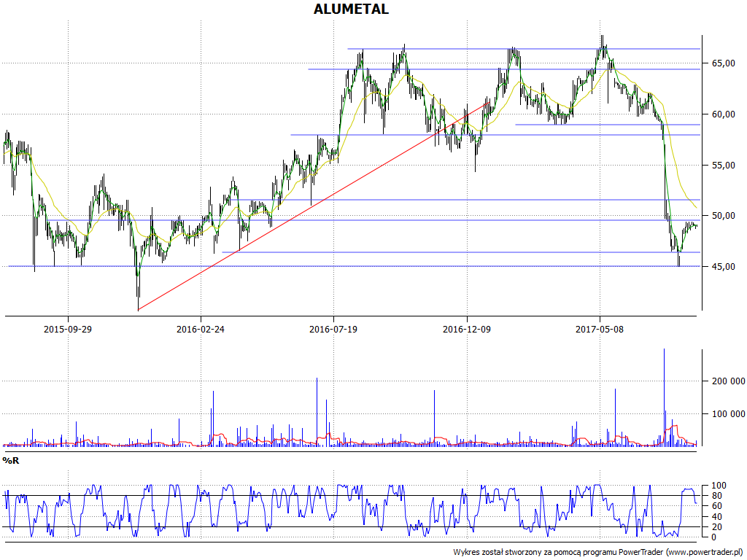Click the 20 level on %R axis
This screenshot has width=747, height=560.
point(716,526)
